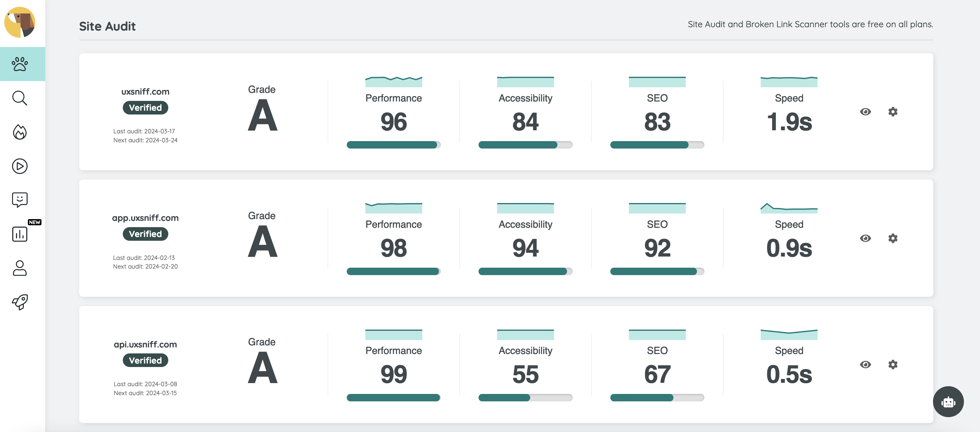Click 'Next audit: 2024-02-20' text

(x=145, y=267)
